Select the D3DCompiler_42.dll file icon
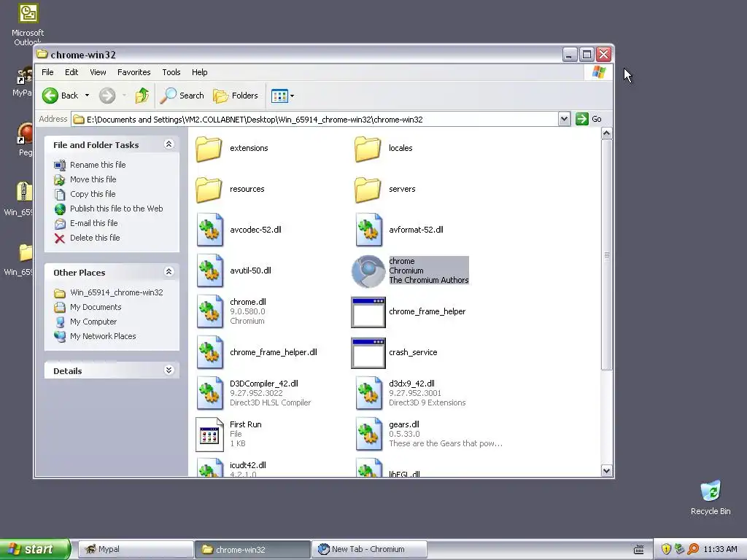 pyautogui.click(x=209, y=393)
